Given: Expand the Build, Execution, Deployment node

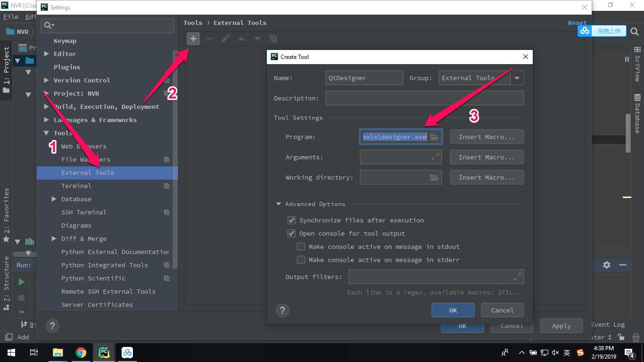Looking at the screenshot, I should click(46, 107).
